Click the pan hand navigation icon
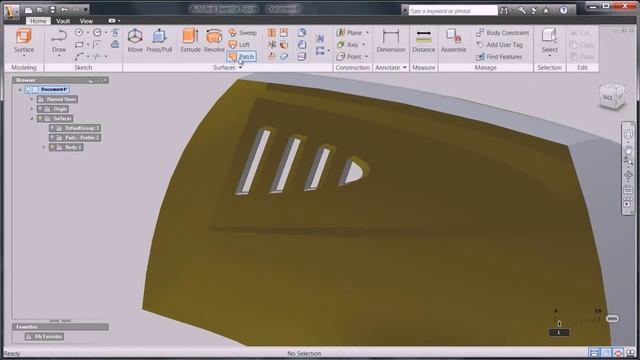The image size is (640, 360). coord(628,149)
